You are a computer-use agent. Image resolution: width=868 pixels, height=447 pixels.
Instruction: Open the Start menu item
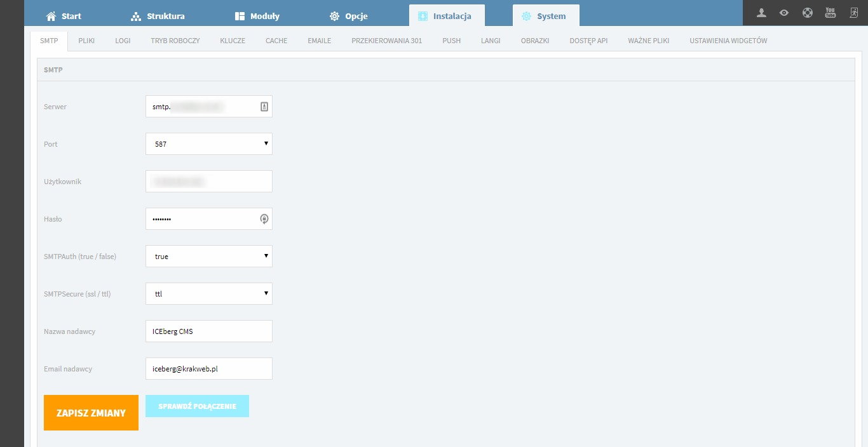pyautogui.click(x=64, y=16)
